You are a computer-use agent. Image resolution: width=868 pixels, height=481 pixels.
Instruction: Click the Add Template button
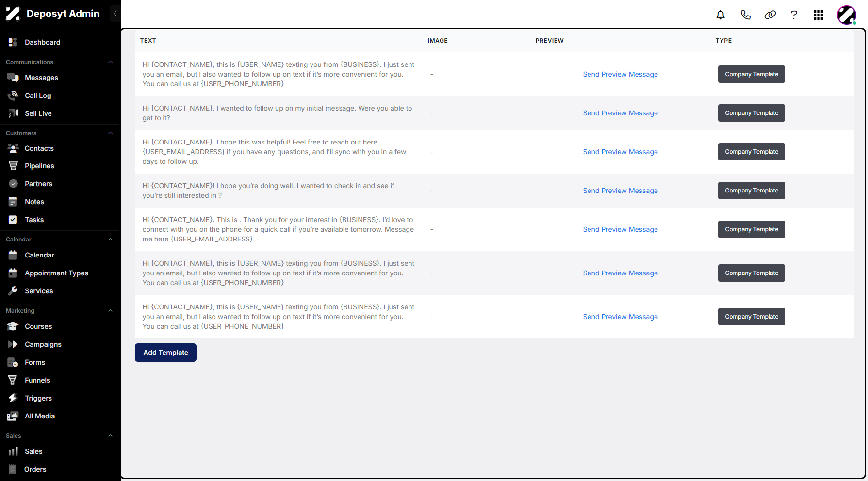click(x=165, y=353)
